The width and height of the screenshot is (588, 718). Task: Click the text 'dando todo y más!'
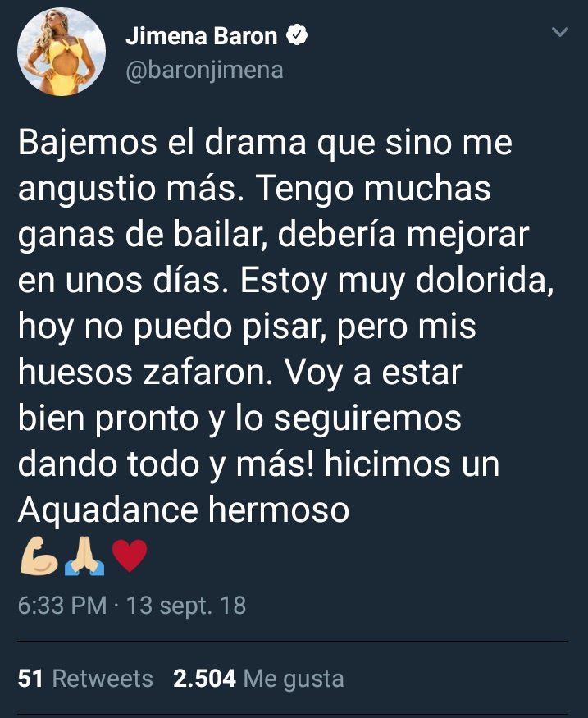click(166, 464)
